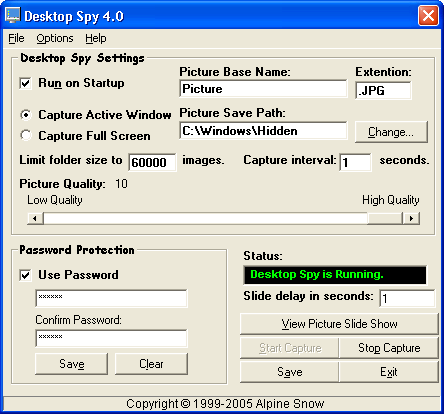Focus the Capture interval seconds field
The width and height of the screenshot is (444, 414).
pos(355,162)
